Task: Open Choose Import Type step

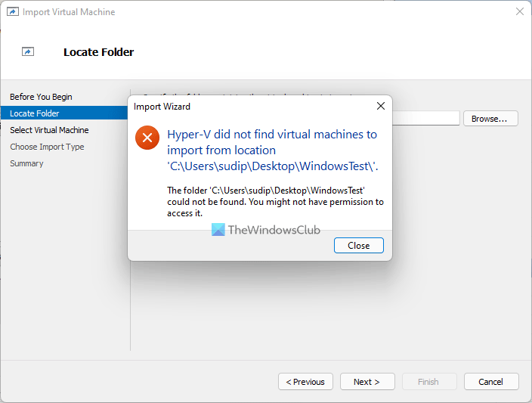Action: [x=47, y=147]
